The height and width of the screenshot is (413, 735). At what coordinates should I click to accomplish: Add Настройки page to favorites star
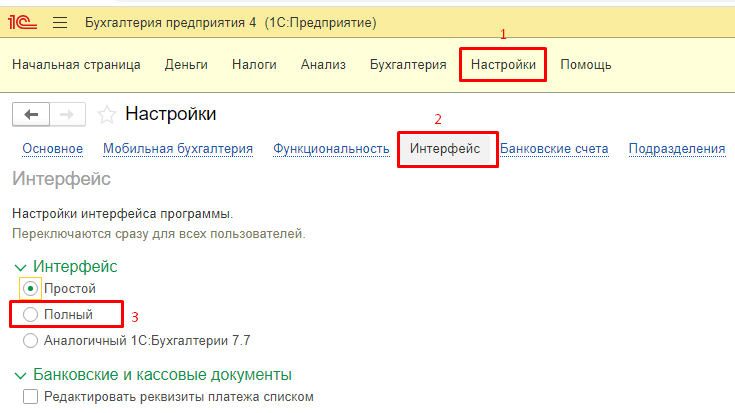pos(106,114)
